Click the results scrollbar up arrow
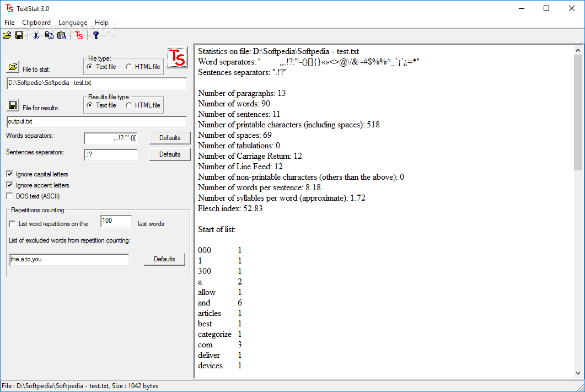The width and height of the screenshot is (585, 392). tap(578, 50)
